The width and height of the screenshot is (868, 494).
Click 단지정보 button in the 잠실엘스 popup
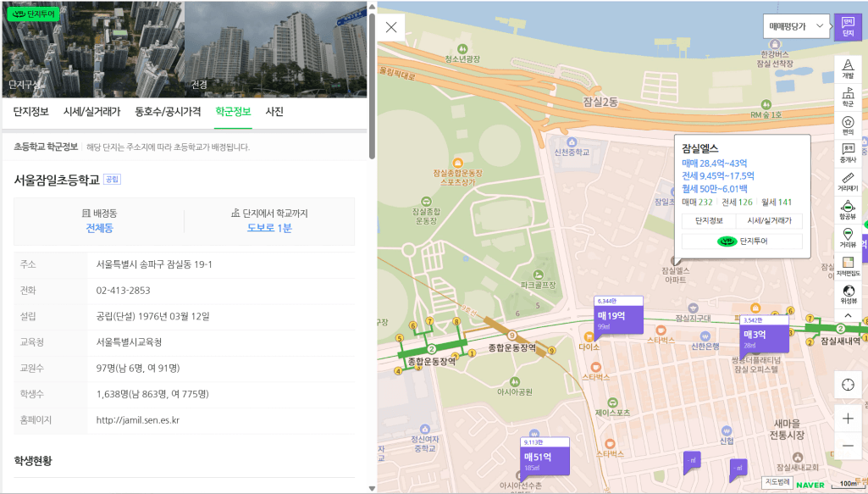click(x=709, y=220)
